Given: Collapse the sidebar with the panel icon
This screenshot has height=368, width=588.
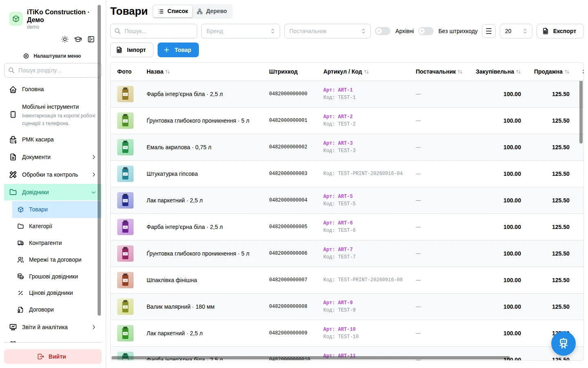Looking at the screenshot, I should pos(91,39).
